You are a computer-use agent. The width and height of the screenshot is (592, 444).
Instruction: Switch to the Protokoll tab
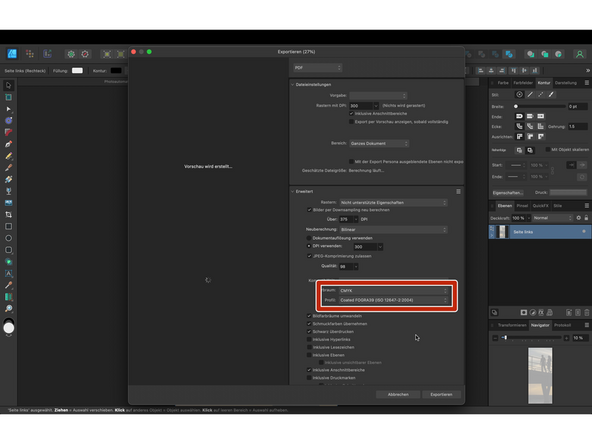[x=562, y=325]
